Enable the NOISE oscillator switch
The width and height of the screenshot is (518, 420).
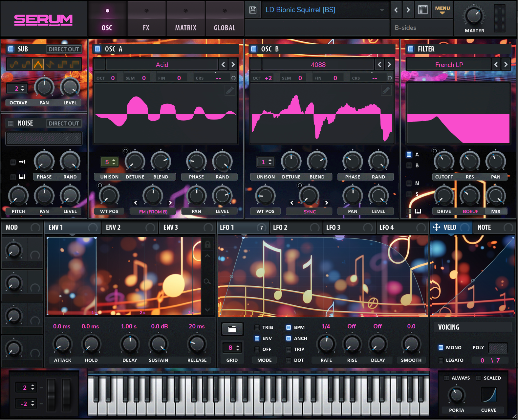tap(11, 123)
